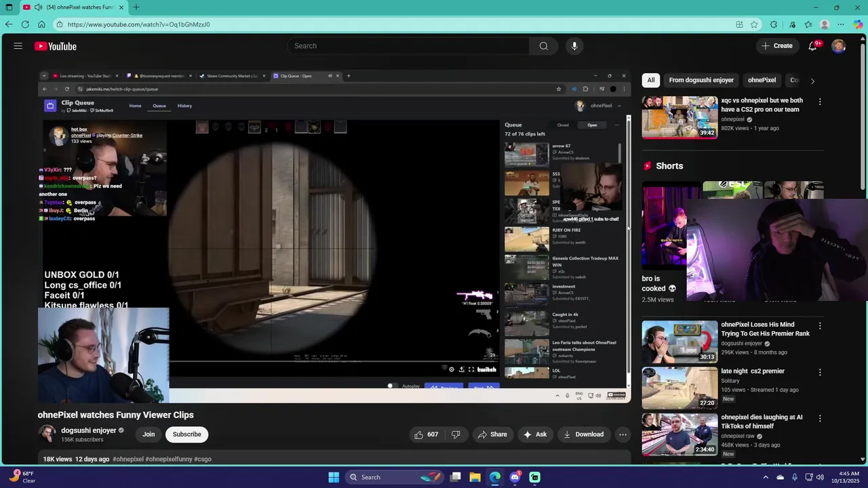Start voice search with the microphone
The height and width of the screenshot is (488, 868).
pos(574,46)
